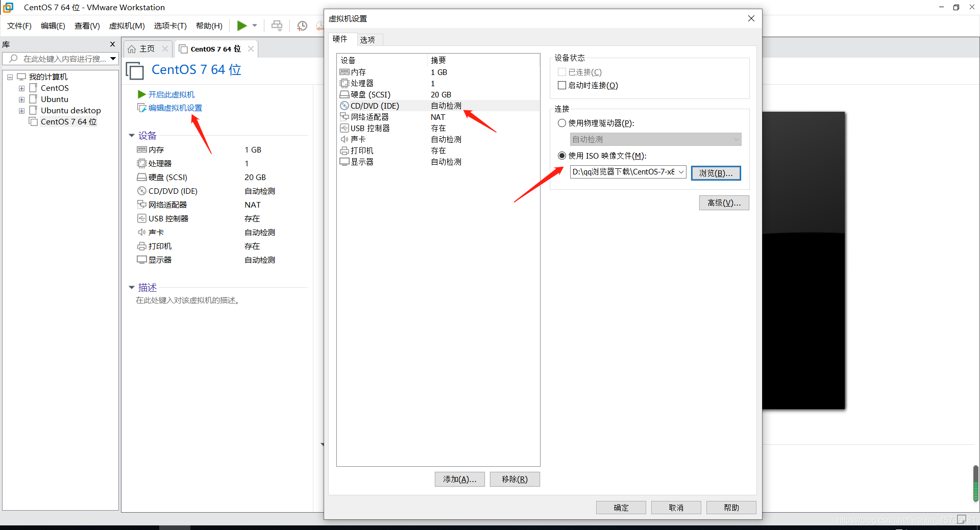Open the power options dropdown arrow beside play
The height and width of the screenshot is (530, 980).
(x=255, y=26)
